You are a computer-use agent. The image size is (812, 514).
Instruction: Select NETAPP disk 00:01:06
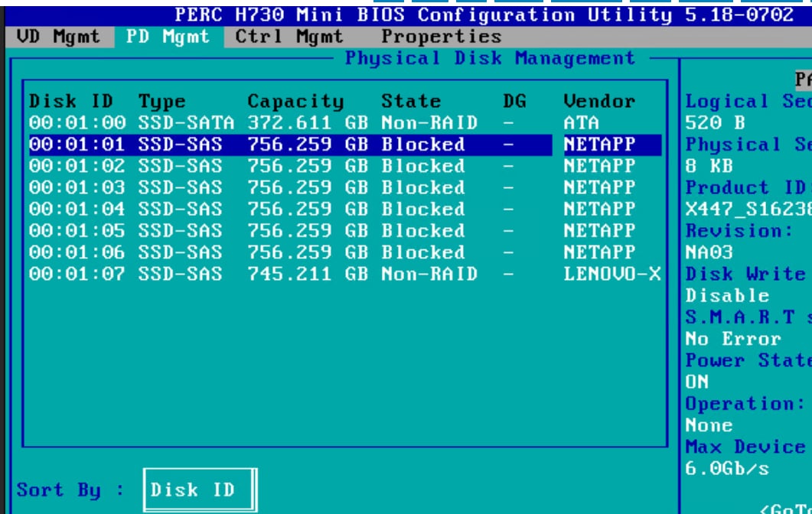344,252
